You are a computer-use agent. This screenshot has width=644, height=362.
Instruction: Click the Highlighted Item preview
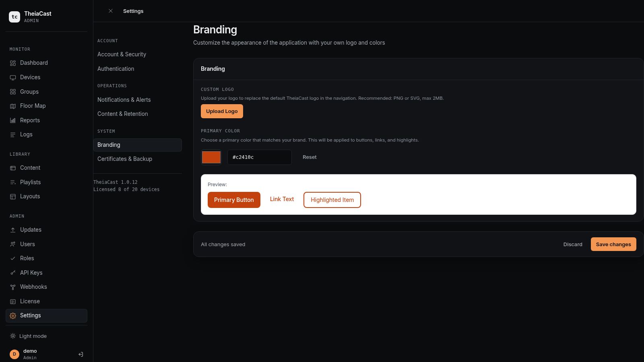(332, 200)
